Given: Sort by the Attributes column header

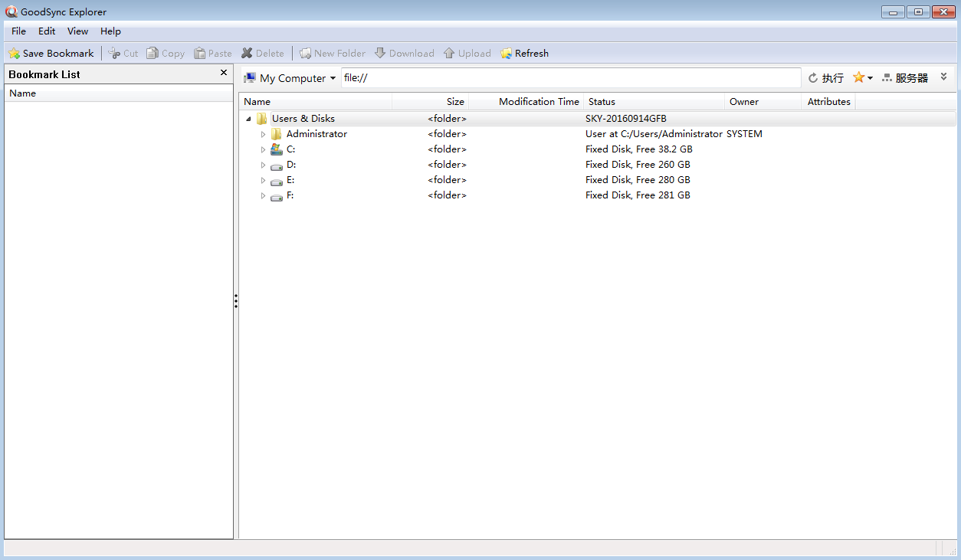Looking at the screenshot, I should (x=828, y=102).
